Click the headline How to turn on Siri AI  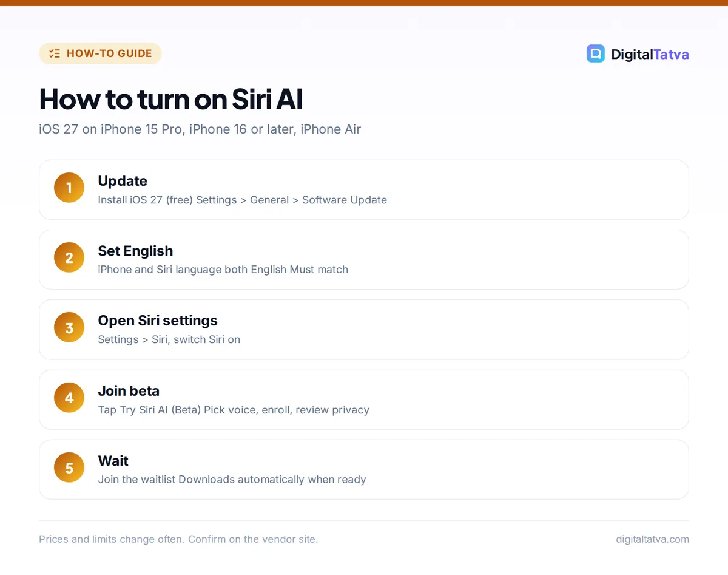[x=171, y=99]
